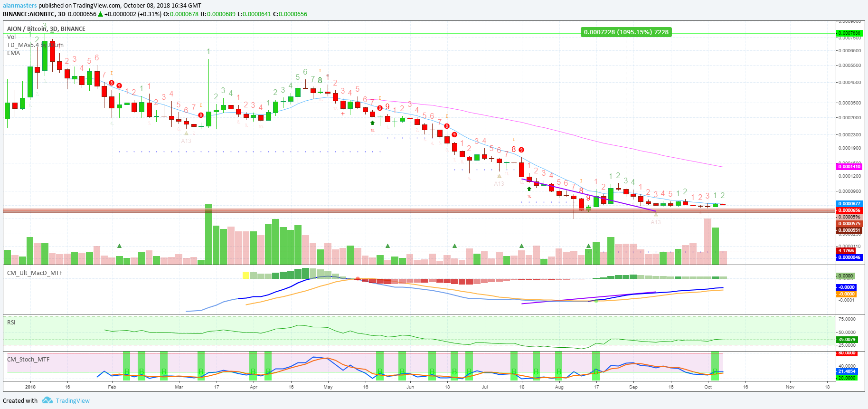Click the 2018 label on time axis
The width and height of the screenshot is (868, 409).
pos(30,387)
